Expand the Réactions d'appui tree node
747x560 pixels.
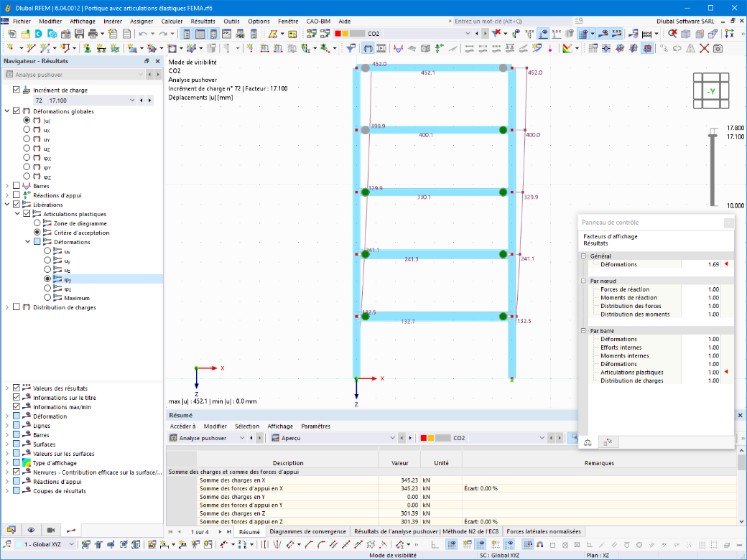click(7, 195)
